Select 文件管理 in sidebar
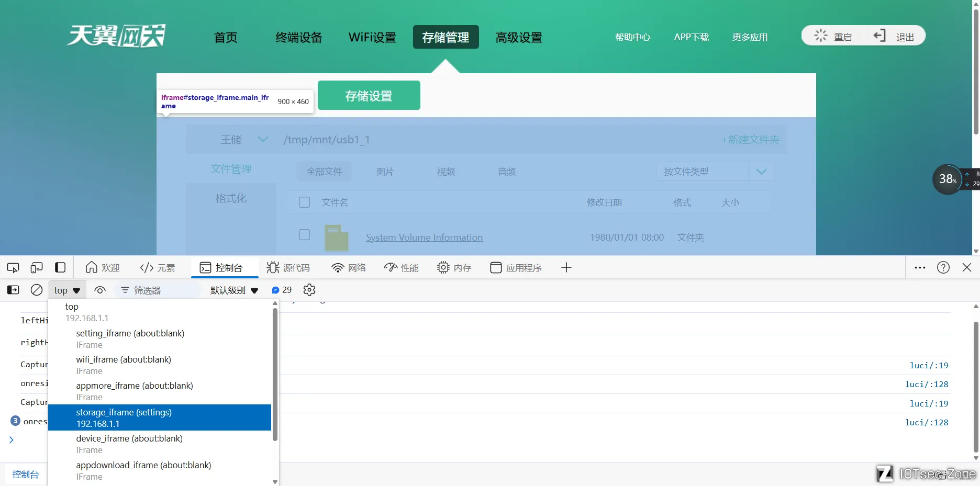980x486 pixels. (x=231, y=169)
